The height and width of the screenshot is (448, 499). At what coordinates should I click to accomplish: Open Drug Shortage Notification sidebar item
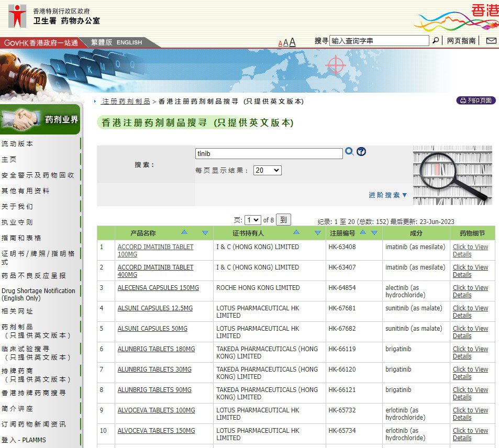coord(38,294)
